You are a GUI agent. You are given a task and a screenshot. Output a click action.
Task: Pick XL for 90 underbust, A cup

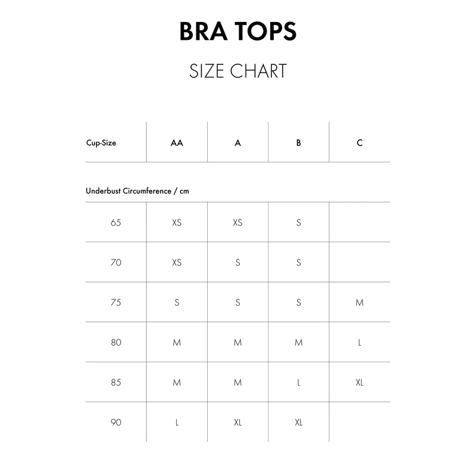(238, 422)
